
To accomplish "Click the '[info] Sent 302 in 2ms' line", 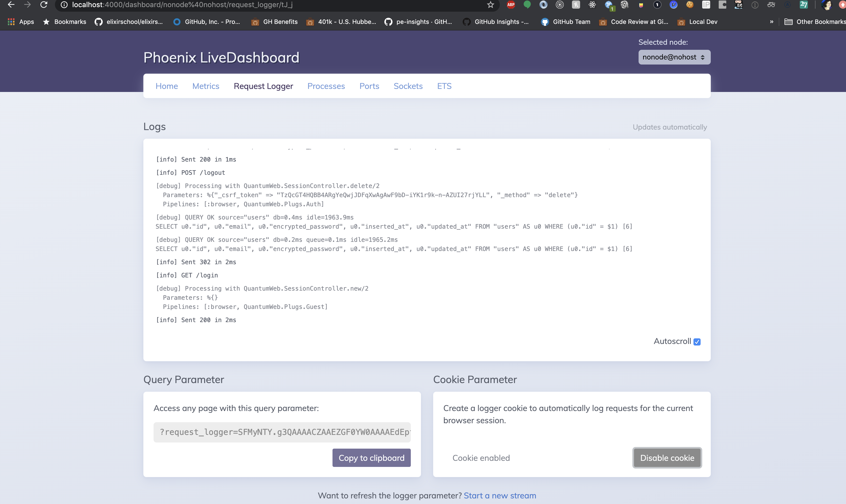I will point(196,262).
